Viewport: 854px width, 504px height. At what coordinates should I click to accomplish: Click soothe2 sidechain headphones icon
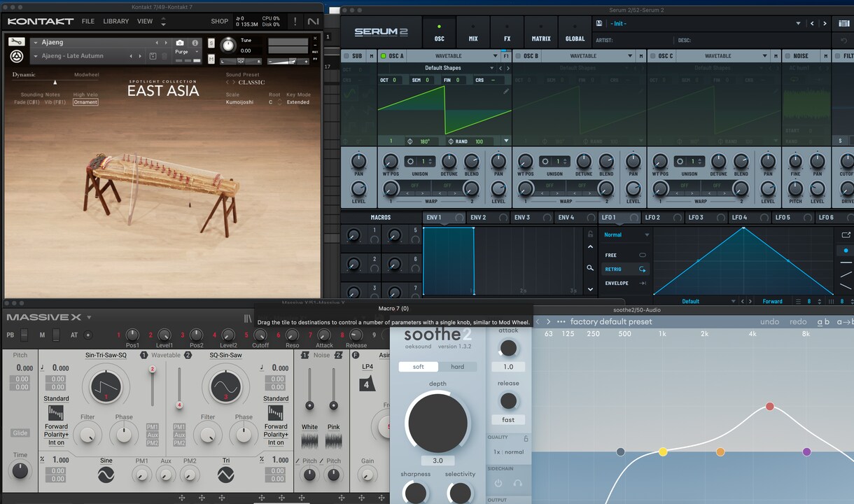point(517,483)
